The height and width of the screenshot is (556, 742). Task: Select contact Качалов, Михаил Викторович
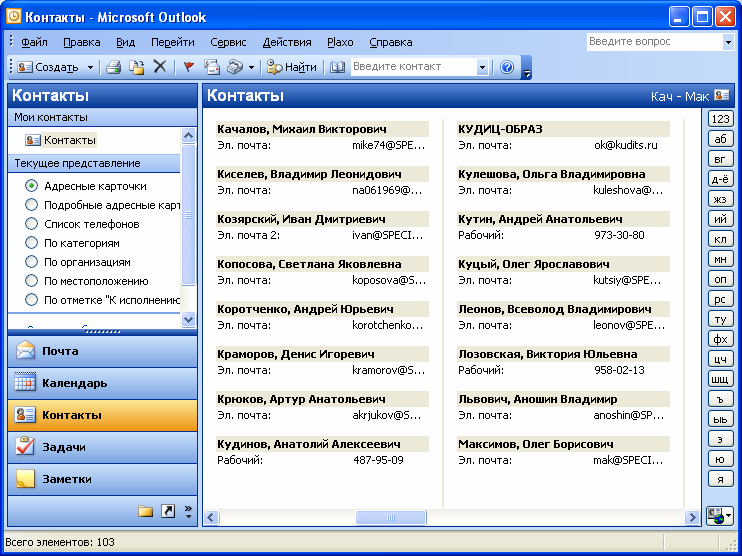pyautogui.click(x=322, y=129)
